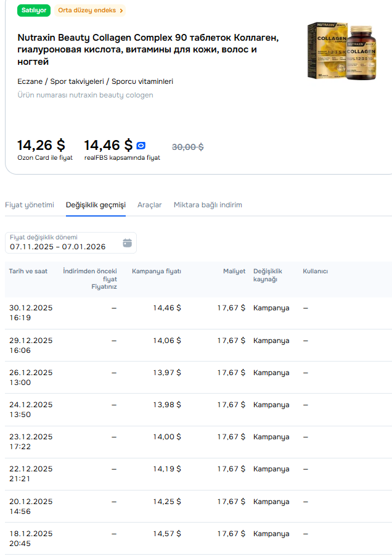The height and width of the screenshot is (559, 392).
Task: Click the Değişiklik kaynağı column header
Action: click(x=267, y=275)
